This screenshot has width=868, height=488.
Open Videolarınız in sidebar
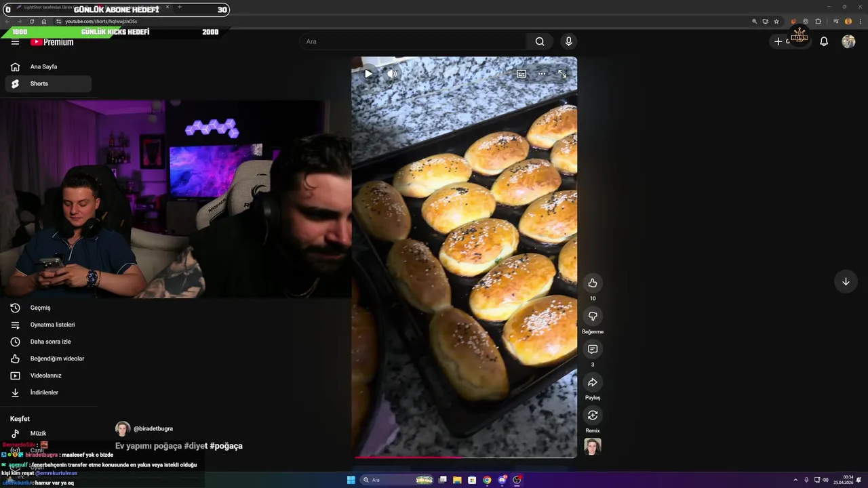48,375
